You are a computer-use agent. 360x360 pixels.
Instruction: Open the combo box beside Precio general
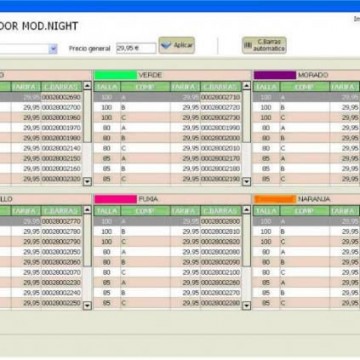click(x=53, y=49)
